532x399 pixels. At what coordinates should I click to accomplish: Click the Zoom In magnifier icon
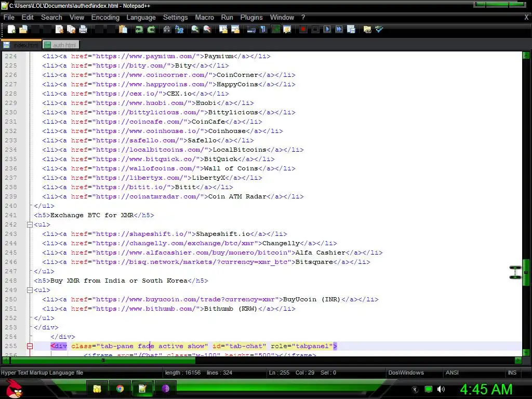(195, 30)
